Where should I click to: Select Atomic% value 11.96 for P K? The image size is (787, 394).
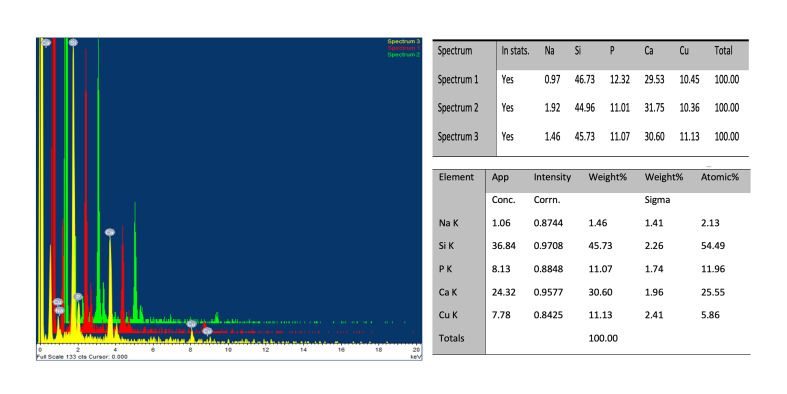point(713,269)
